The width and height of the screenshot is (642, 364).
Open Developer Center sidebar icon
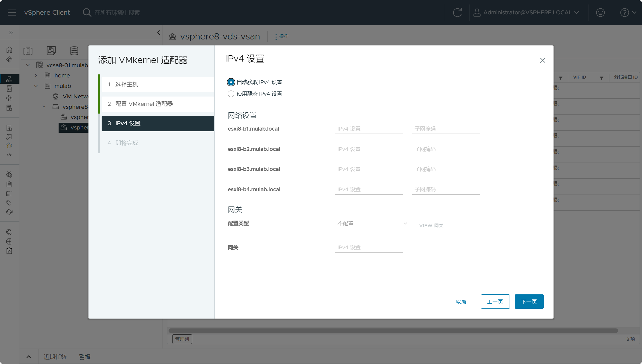point(9,155)
